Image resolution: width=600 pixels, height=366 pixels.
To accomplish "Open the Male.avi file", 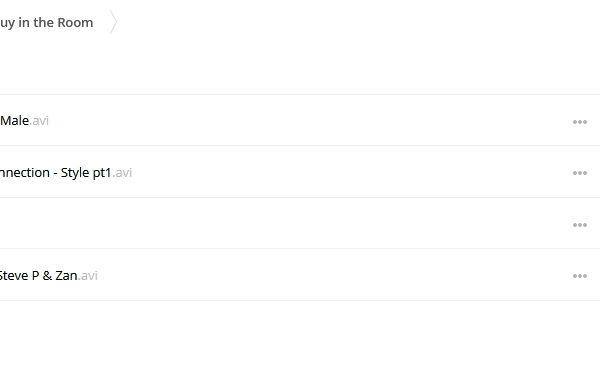I will coord(24,121).
